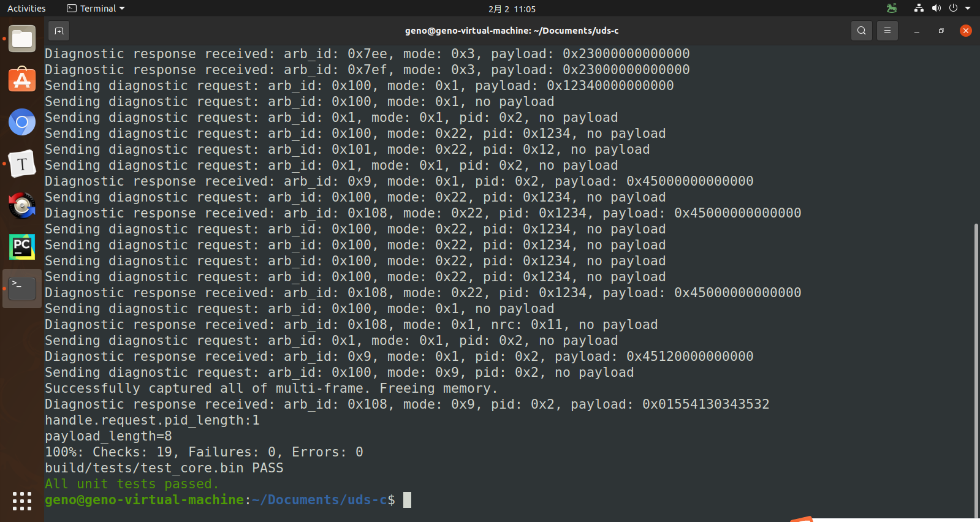Click the request line with arb_id 0x101
This screenshot has width=980, height=522.
click(x=347, y=149)
